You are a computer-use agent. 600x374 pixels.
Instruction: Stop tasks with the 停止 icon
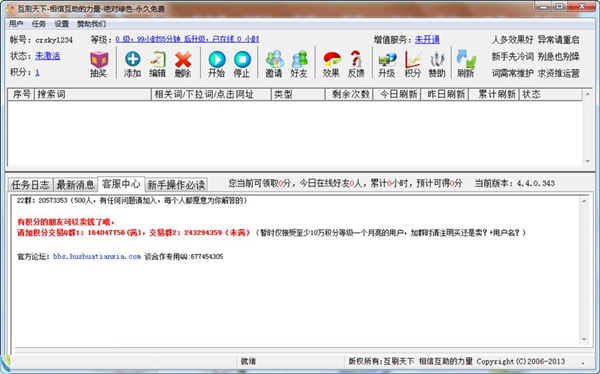242,59
